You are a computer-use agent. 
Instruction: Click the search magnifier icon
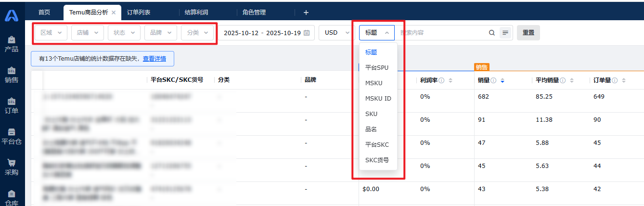tap(491, 33)
